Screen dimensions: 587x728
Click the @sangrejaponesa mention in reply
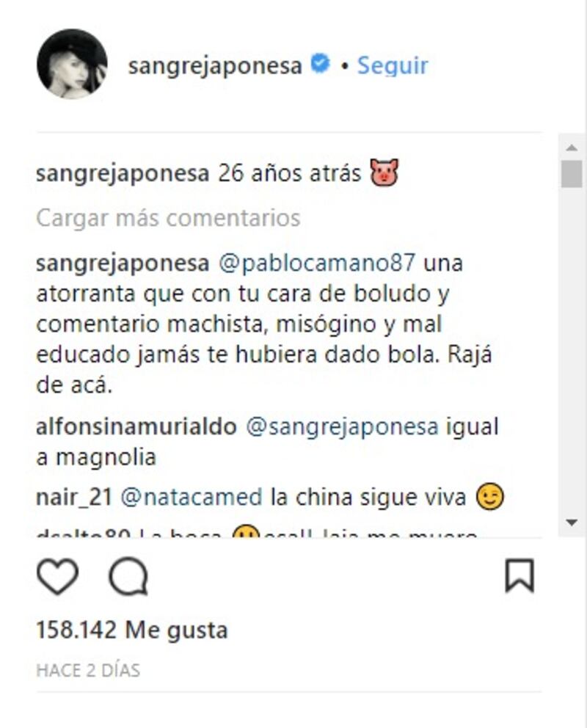pyautogui.click(x=342, y=427)
